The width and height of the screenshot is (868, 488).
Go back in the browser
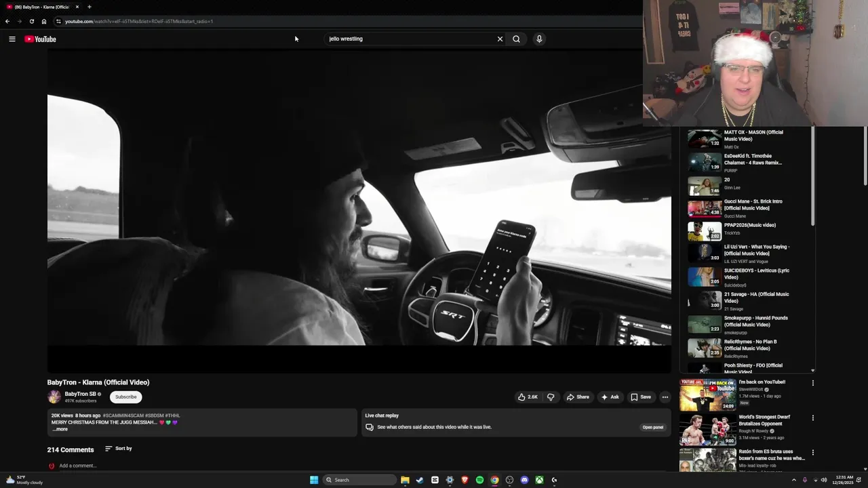[7, 21]
